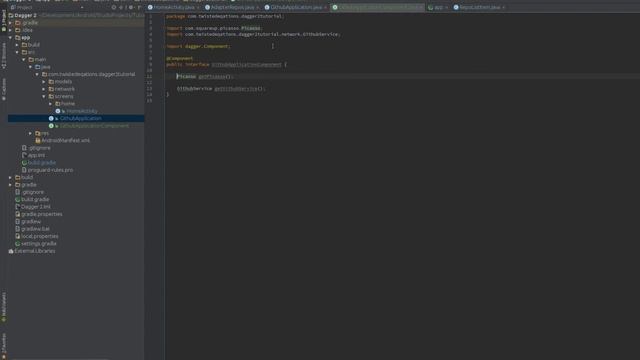The height and width of the screenshot is (360, 640).
Task: Select the Dagger 2.iml file
Action: click(x=36, y=207)
